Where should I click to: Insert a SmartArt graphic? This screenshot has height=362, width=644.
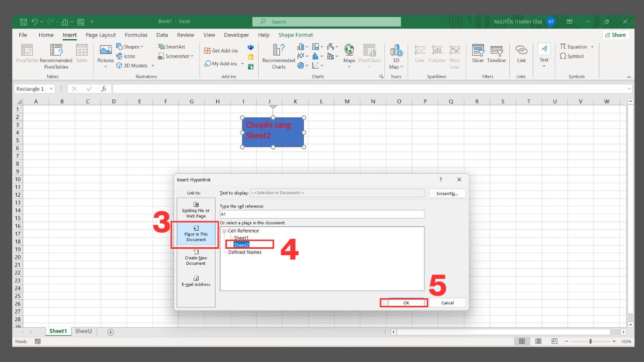[x=174, y=47]
